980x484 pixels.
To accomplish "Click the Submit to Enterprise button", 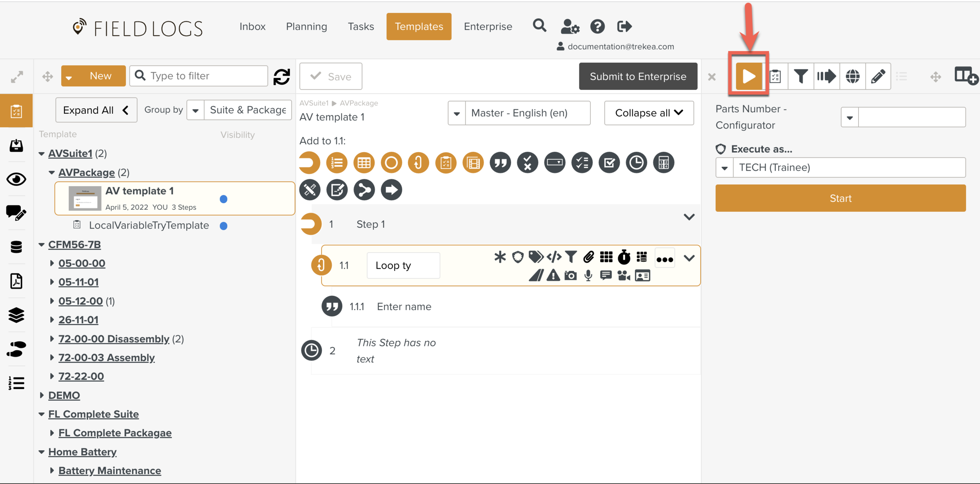I will pyautogui.click(x=638, y=76).
